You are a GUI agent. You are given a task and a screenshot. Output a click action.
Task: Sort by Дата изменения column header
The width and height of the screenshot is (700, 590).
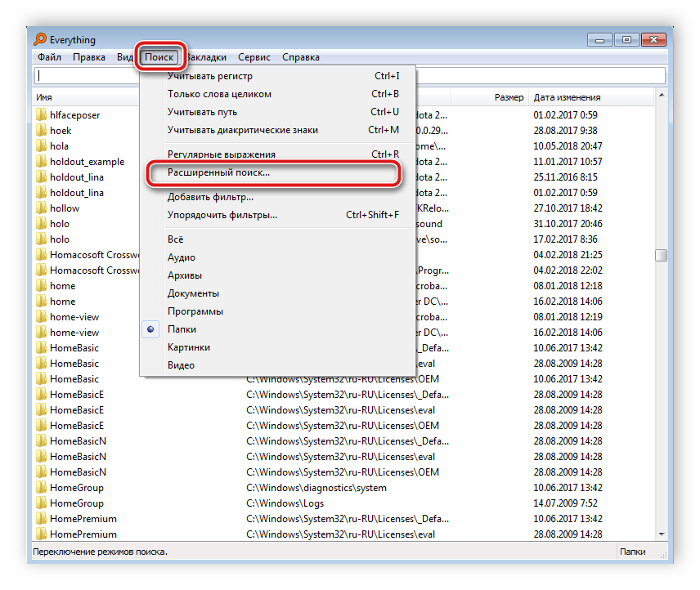pos(567,97)
